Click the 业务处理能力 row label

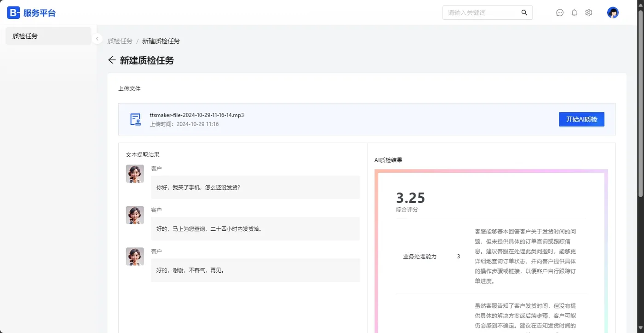[420, 257]
